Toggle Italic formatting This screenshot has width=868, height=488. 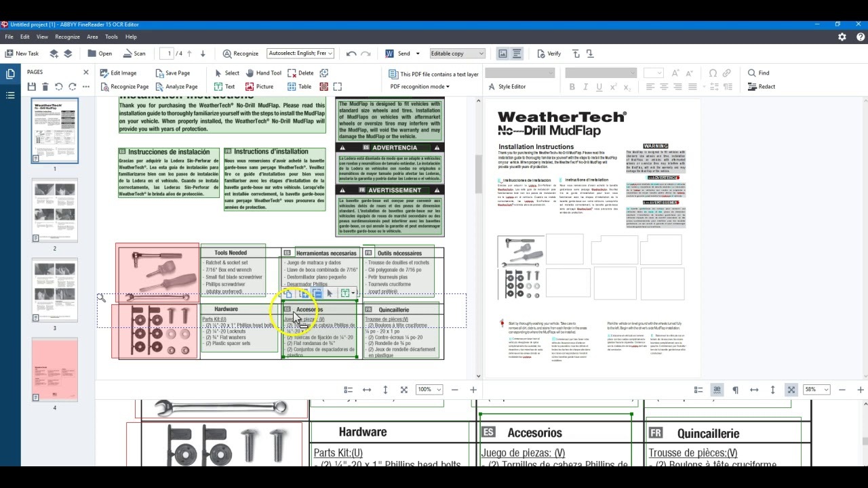click(586, 87)
